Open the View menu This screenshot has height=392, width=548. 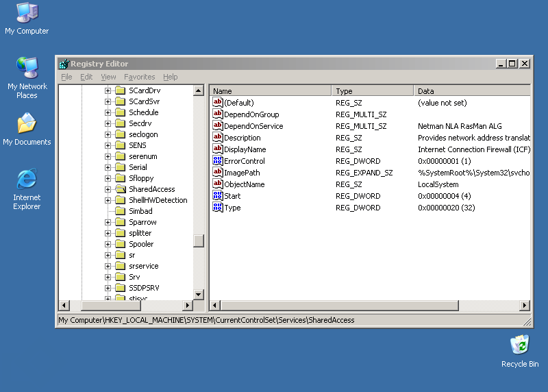point(108,77)
